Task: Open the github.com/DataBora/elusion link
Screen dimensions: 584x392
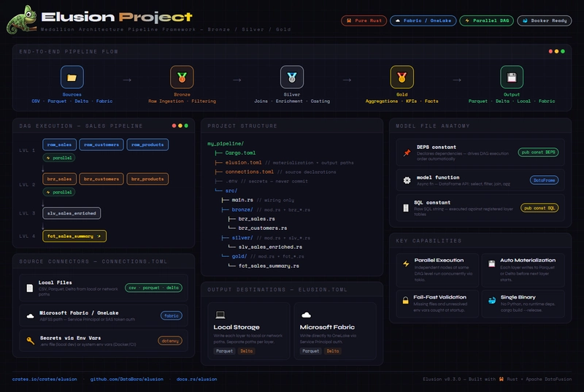Action: pos(128,380)
